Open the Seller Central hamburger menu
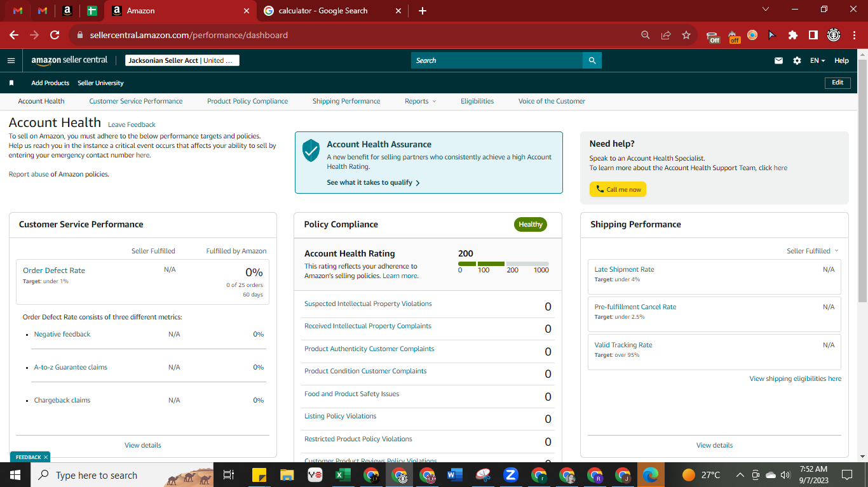This screenshot has height=487, width=868. coord(11,60)
